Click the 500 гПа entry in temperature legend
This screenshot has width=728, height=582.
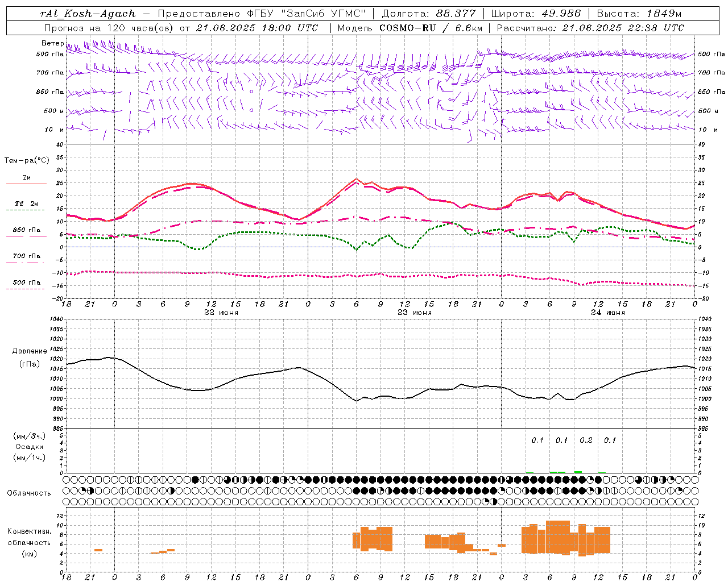click(27, 282)
